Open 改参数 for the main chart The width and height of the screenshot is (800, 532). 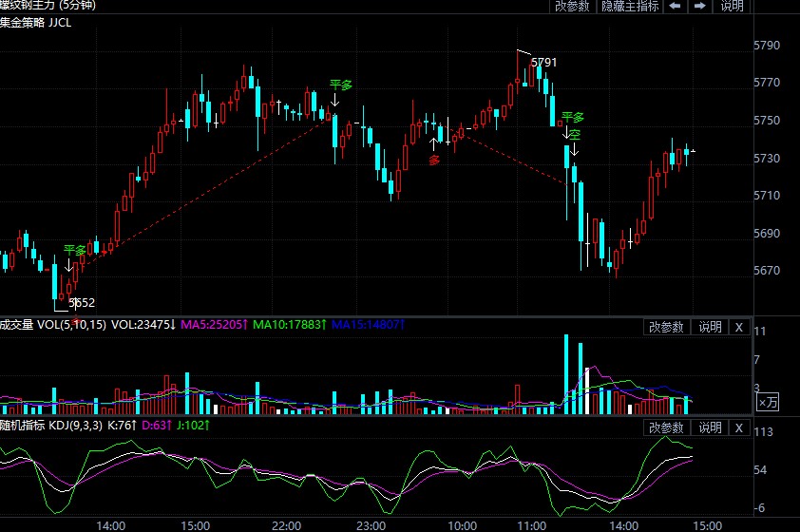coord(573,6)
